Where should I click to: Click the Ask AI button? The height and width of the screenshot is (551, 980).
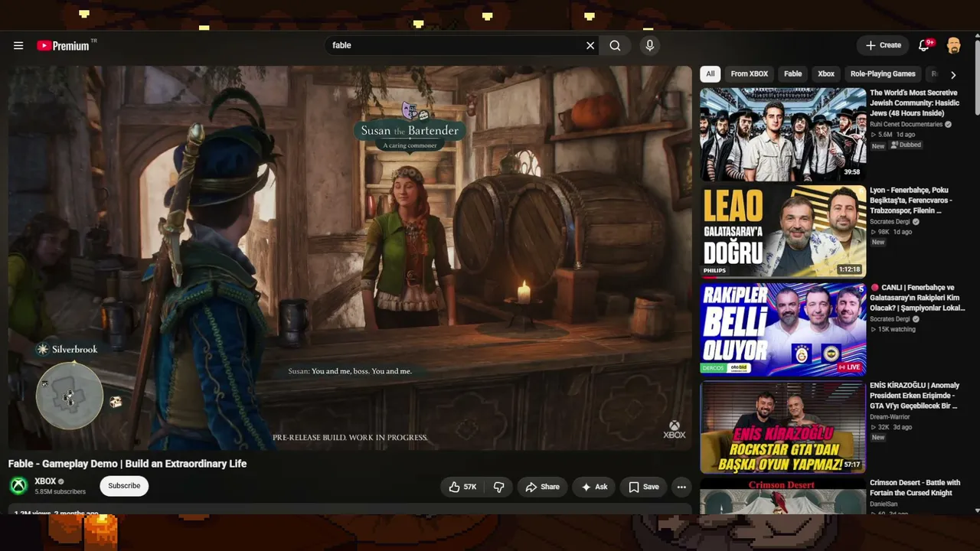594,487
